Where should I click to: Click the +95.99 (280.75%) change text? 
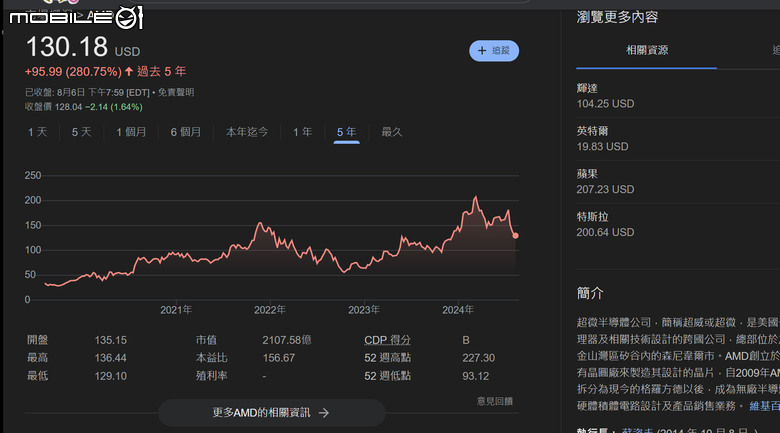click(x=73, y=72)
